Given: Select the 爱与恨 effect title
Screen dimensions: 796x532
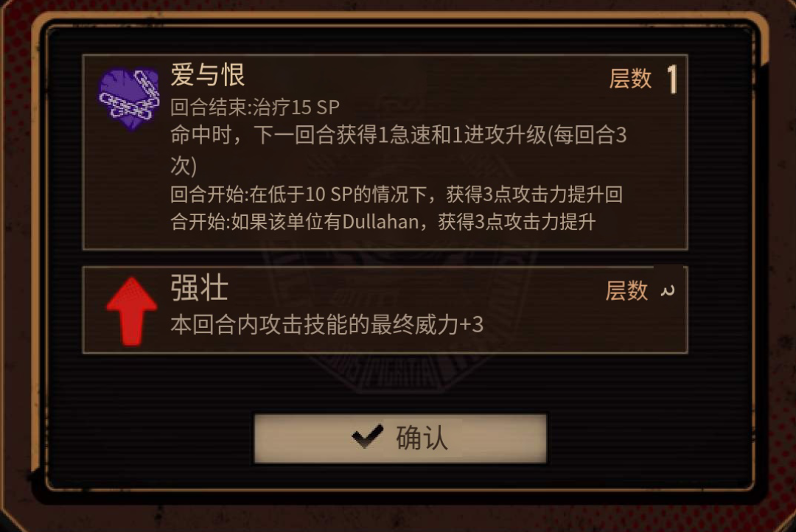Looking at the screenshot, I should tap(208, 75).
